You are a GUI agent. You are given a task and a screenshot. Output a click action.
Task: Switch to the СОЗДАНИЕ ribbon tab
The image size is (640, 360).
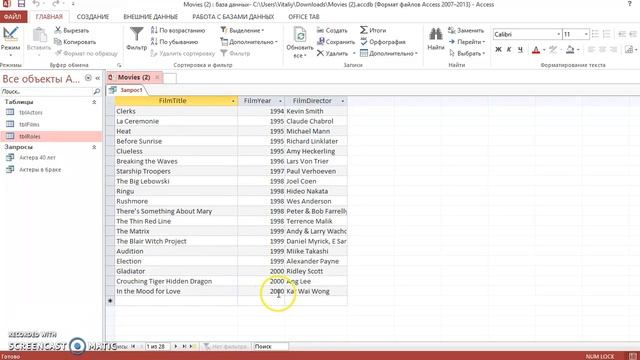click(x=93, y=17)
